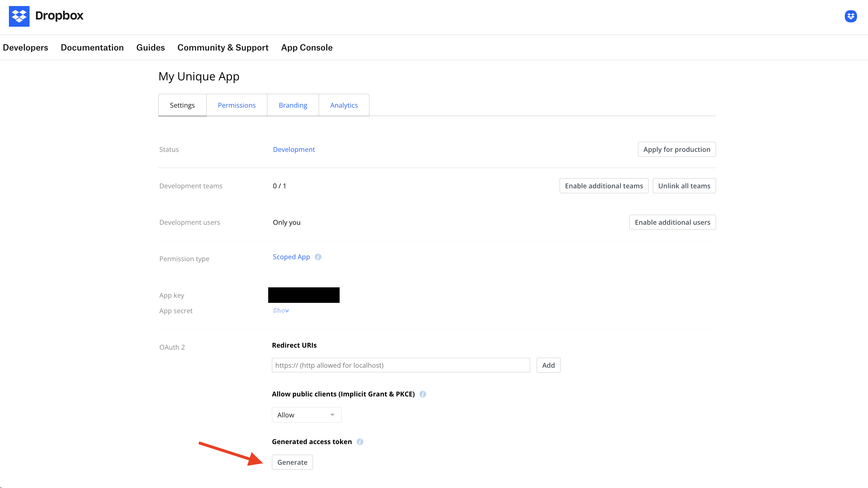Click the Add redirect URI button
Image resolution: width=868 pixels, height=488 pixels.
click(x=548, y=365)
